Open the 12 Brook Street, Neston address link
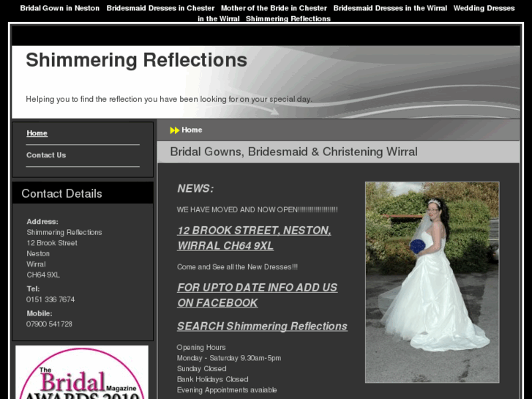Viewport: 532px width, 399px height. 254,238
